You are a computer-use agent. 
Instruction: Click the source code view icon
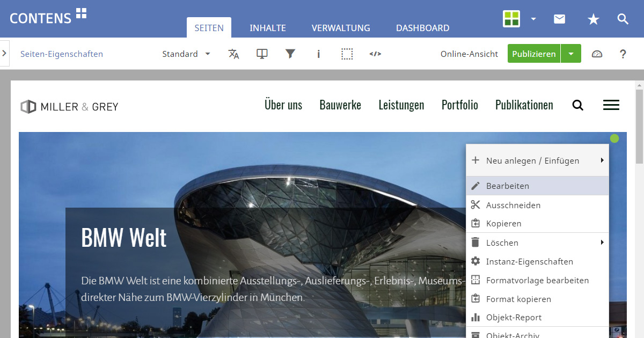(x=376, y=54)
